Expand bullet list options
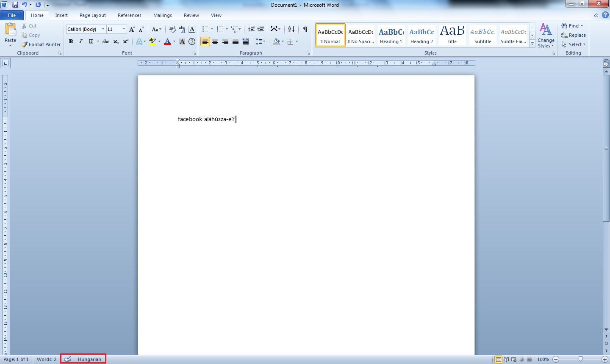The width and height of the screenshot is (610, 364). point(212,29)
